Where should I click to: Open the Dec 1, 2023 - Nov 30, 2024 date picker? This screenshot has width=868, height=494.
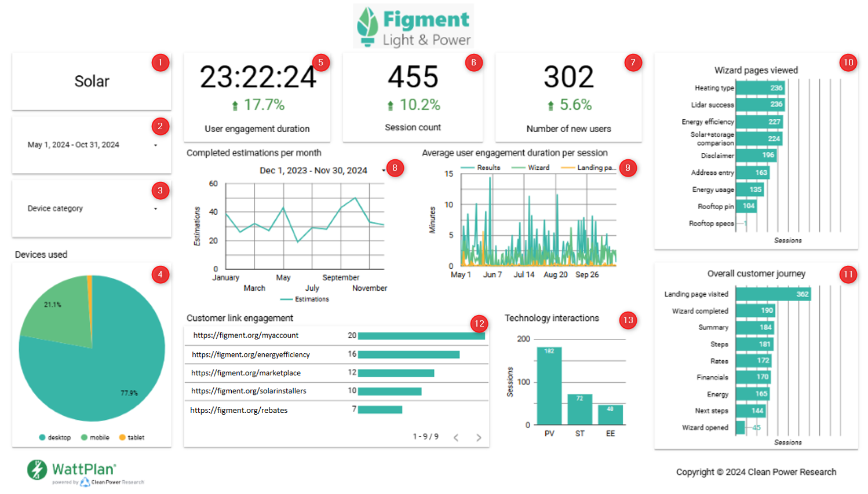pos(322,170)
